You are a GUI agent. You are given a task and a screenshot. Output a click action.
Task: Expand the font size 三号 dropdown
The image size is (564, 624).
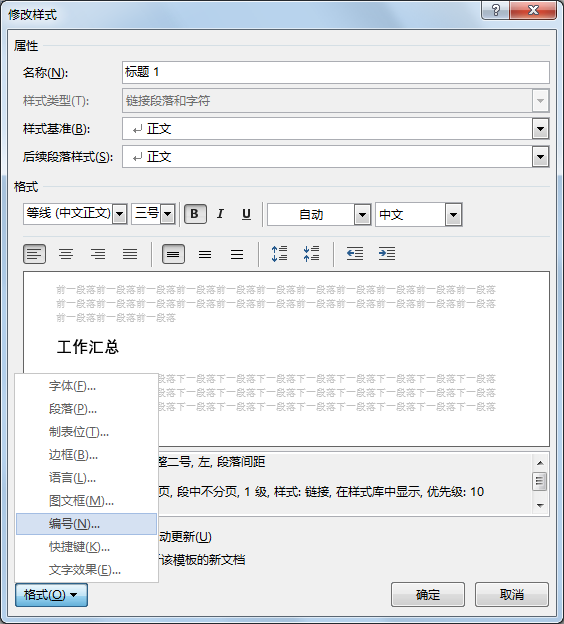pyautogui.click(x=168, y=215)
